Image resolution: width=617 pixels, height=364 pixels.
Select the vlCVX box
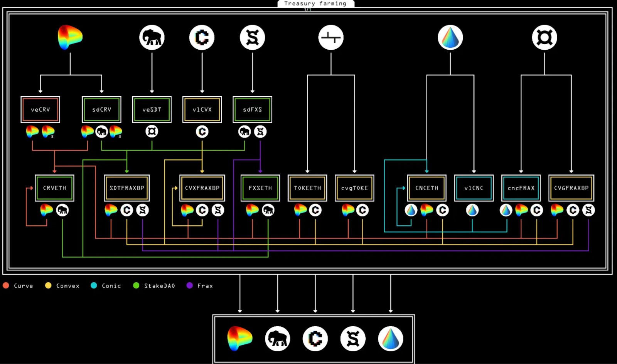pos(202,110)
